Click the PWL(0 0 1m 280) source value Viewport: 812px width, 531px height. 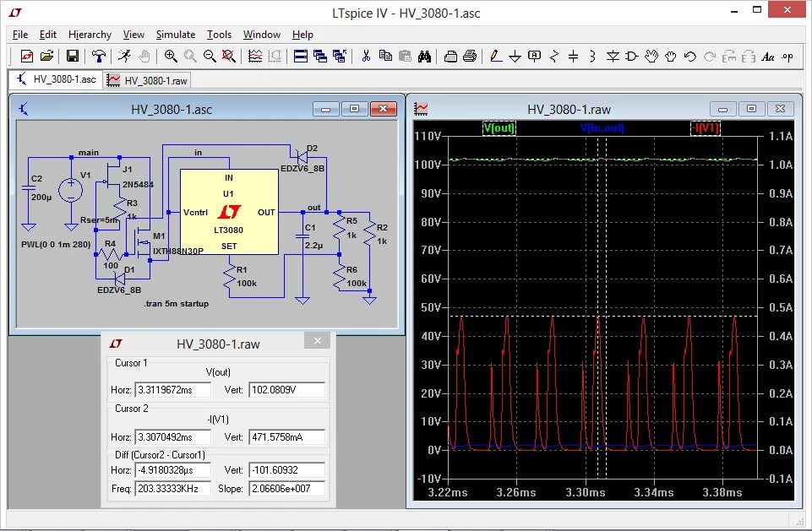point(56,244)
